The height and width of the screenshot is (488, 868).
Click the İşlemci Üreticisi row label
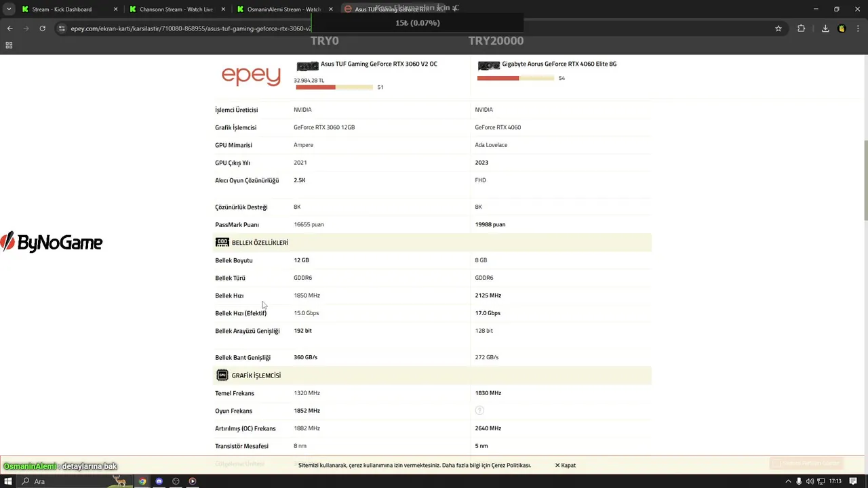click(236, 110)
